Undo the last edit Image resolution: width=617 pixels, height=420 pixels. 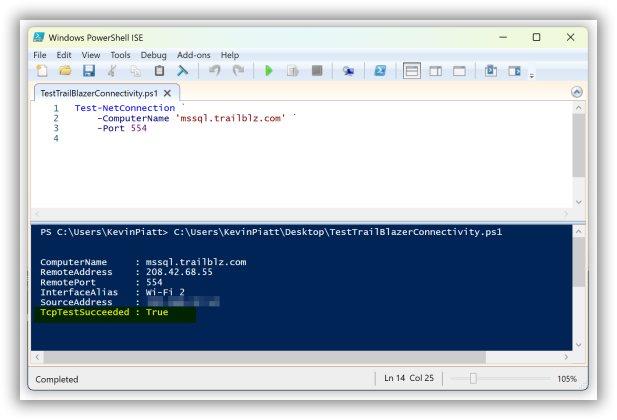(x=214, y=71)
